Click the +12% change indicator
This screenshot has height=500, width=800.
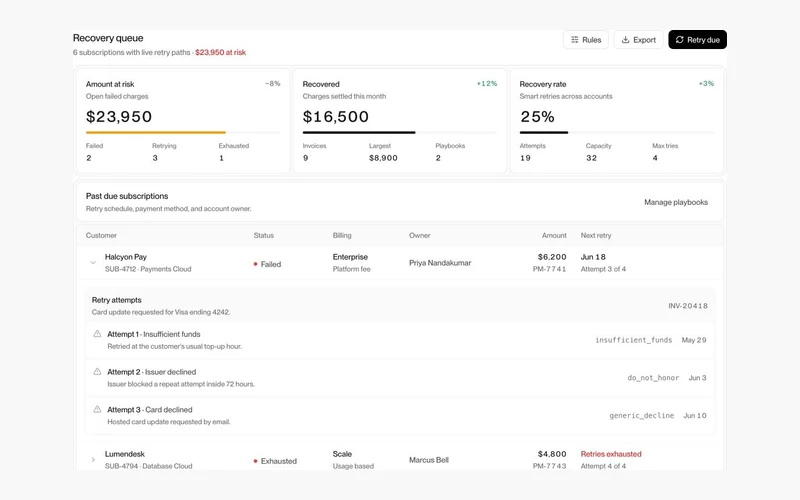pyautogui.click(x=487, y=83)
